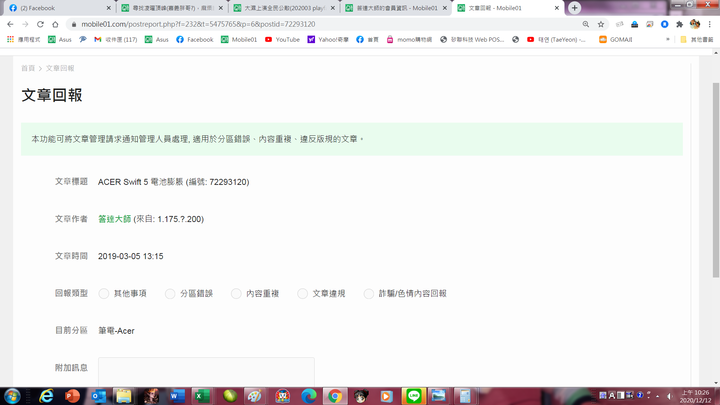This screenshot has width=720, height=405.
Task: Open Word from the taskbar
Action: pos(176,396)
